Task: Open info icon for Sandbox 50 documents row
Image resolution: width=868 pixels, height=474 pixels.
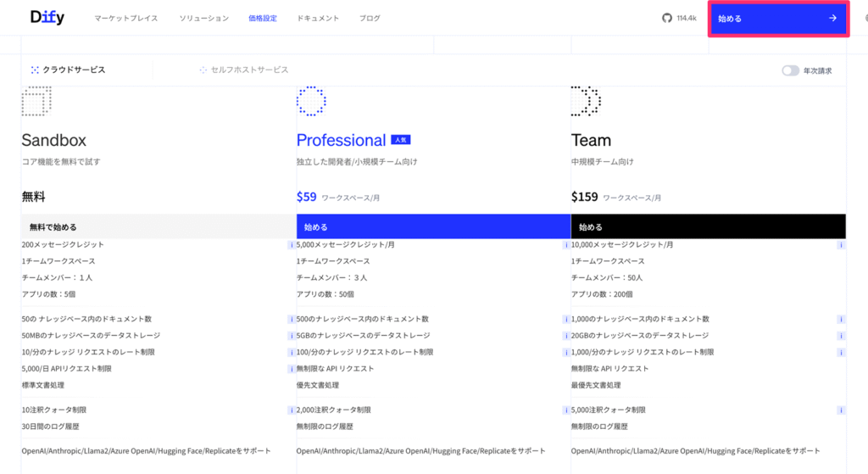Action: click(292, 320)
